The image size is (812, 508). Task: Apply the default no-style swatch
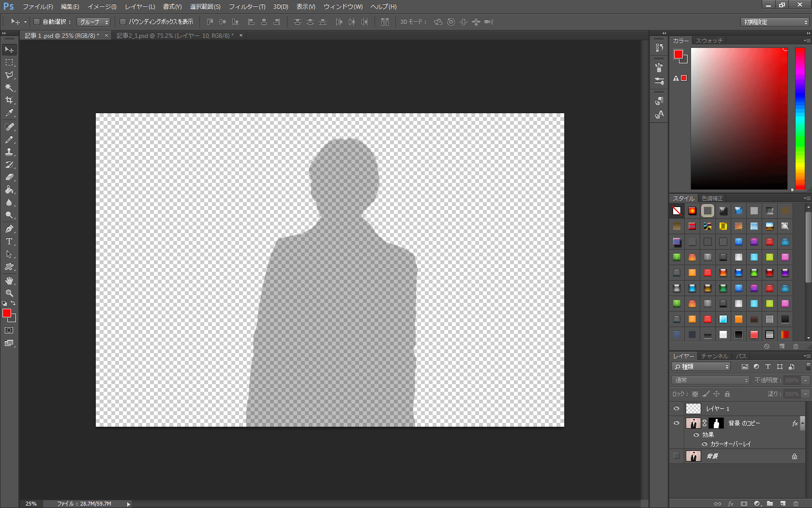point(677,211)
